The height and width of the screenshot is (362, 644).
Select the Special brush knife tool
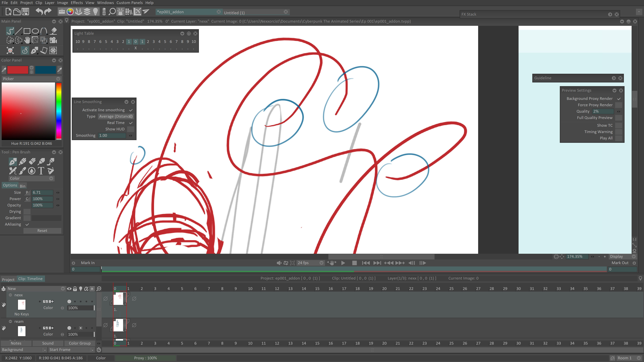click(51, 171)
